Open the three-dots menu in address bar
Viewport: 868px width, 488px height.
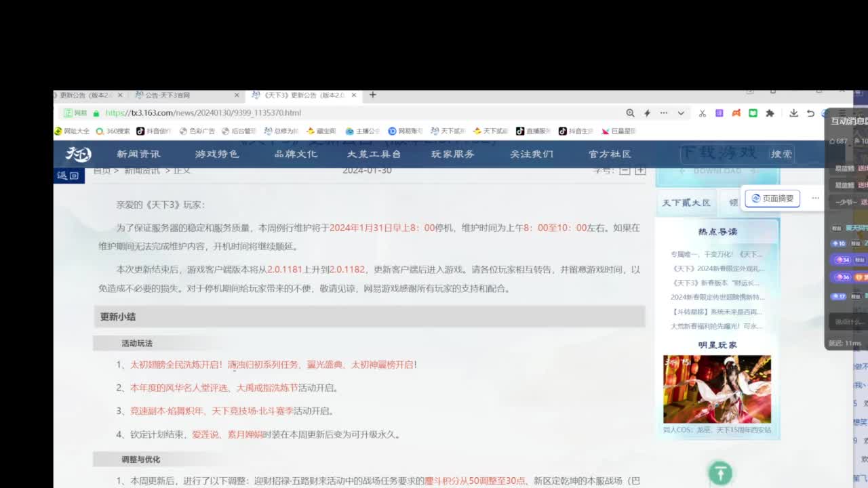coord(664,113)
